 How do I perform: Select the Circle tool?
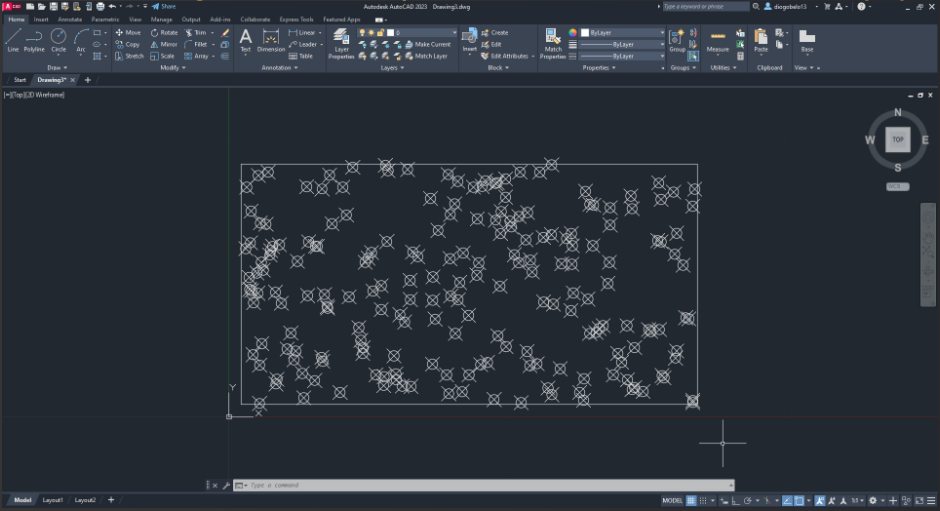click(58, 39)
